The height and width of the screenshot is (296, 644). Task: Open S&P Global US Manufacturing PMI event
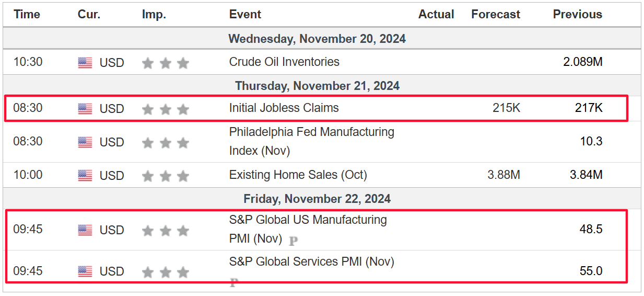pos(308,230)
